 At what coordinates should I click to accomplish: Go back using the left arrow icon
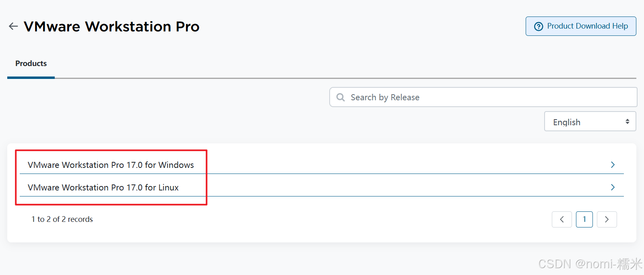point(13,26)
